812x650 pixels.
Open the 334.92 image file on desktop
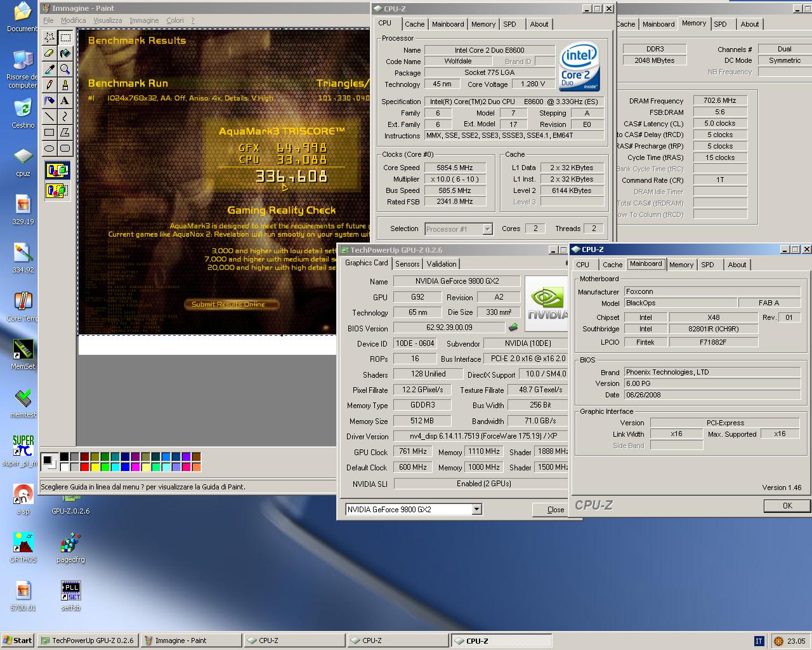point(23,259)
